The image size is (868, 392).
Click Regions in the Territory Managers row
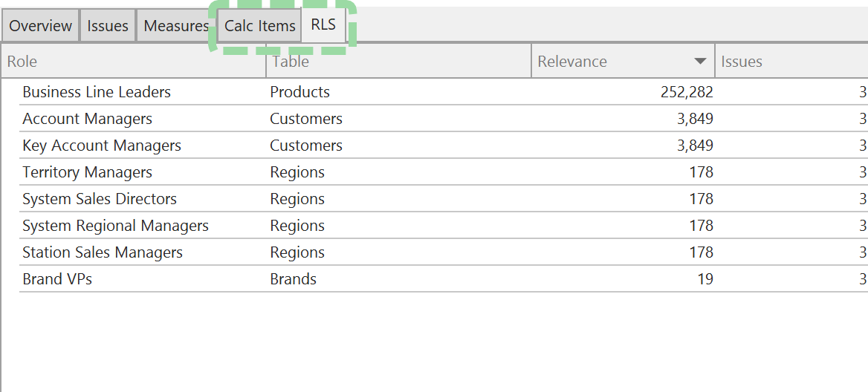pos(297,172)
